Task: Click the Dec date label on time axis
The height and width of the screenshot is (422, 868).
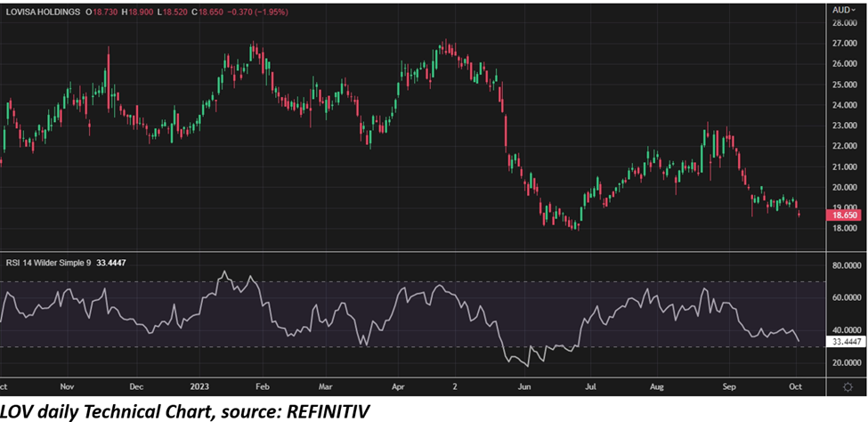Action: click(x=137, y=386)
